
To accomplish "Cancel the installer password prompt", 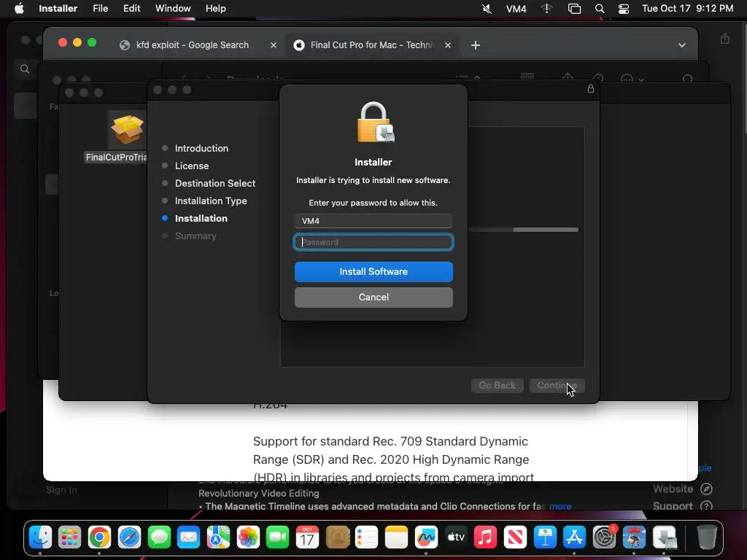I will pos(373,297).
